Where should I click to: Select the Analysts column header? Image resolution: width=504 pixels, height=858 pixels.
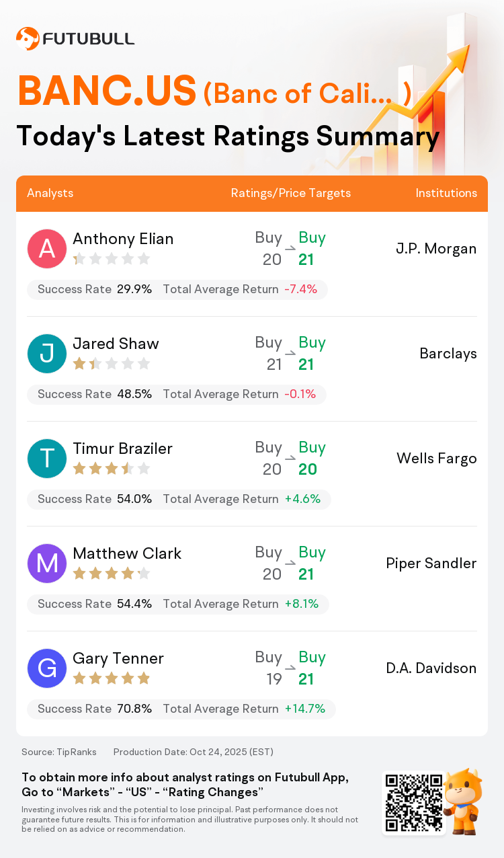[x=50, y=193]
